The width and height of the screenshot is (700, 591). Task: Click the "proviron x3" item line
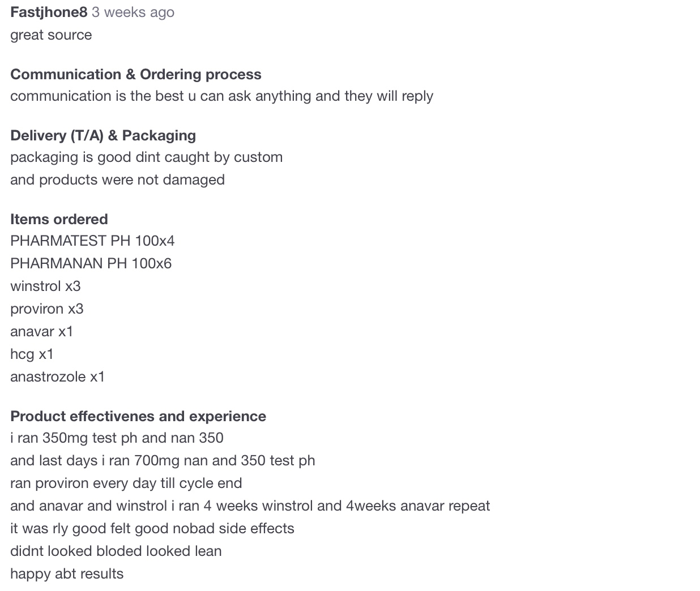click(47, 309)
